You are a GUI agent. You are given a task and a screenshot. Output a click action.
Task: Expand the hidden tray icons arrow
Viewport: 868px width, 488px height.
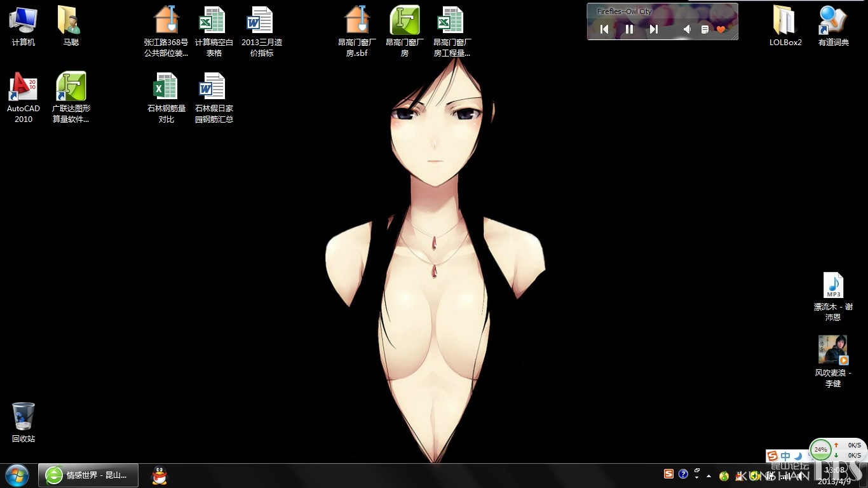[709, 475]
